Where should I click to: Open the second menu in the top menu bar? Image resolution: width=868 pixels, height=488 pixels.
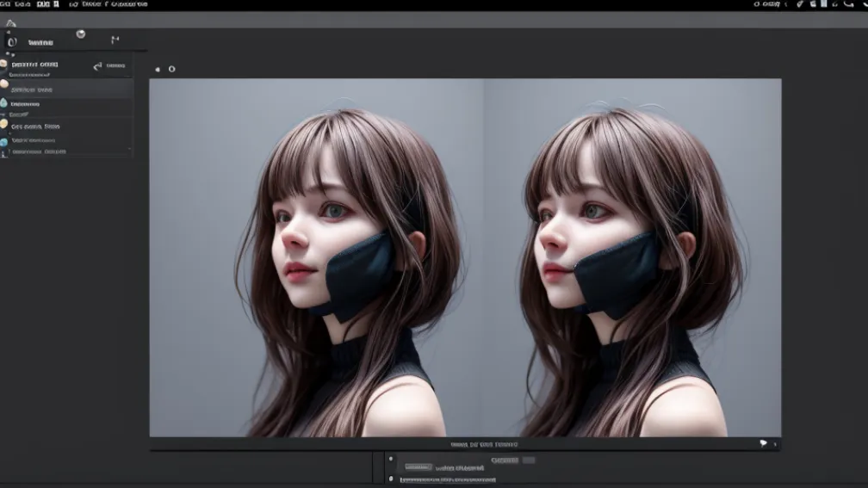click(22, 3)
